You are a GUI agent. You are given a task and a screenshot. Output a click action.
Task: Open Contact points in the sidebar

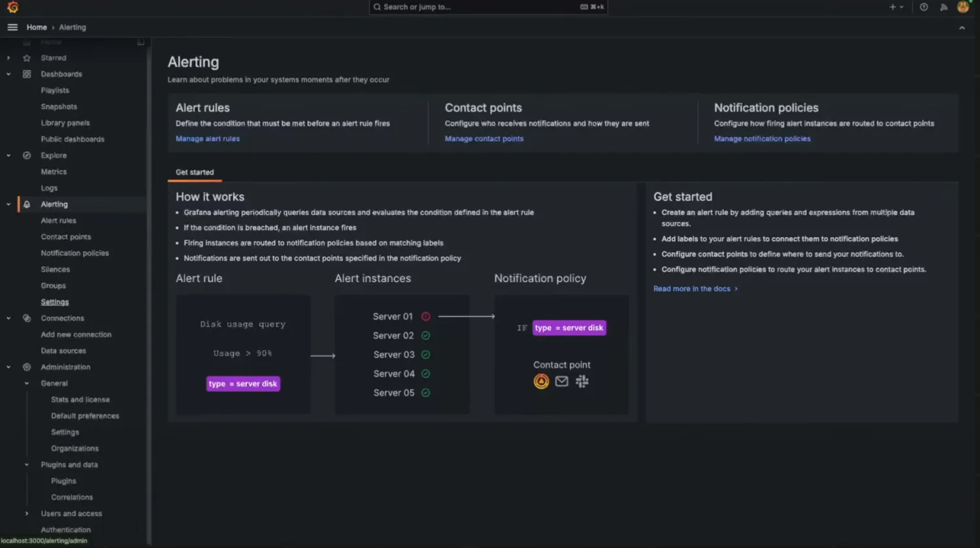[x=66, y=237]
